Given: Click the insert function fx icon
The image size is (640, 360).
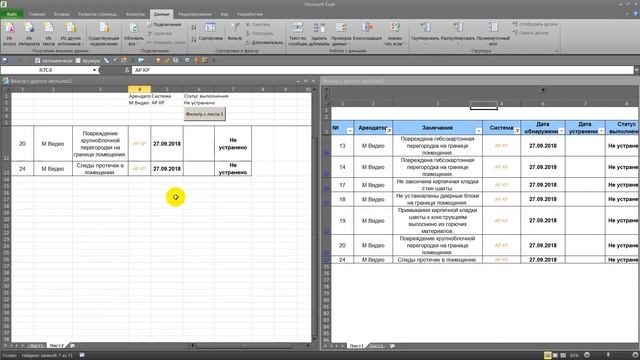Looking at the screenshot, I should [127, 70].
